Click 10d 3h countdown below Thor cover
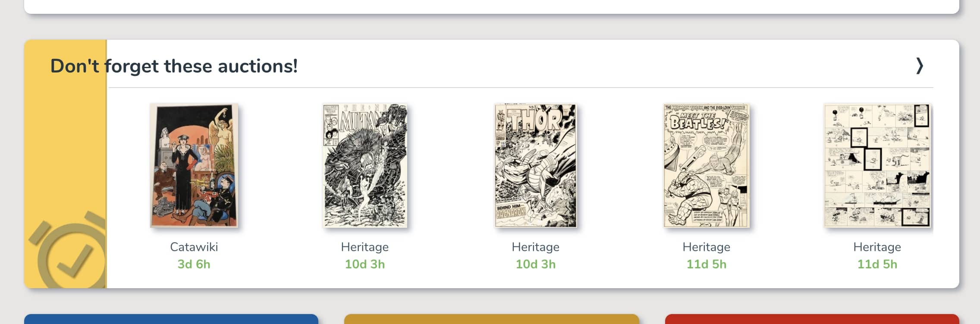980x324 pixels. click(x=535, y=264)
